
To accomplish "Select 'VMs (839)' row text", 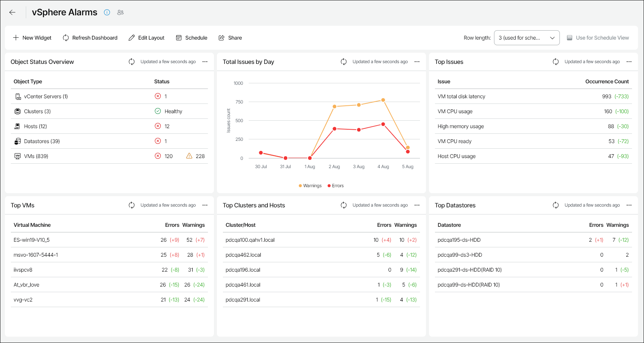I will [36, 156].
